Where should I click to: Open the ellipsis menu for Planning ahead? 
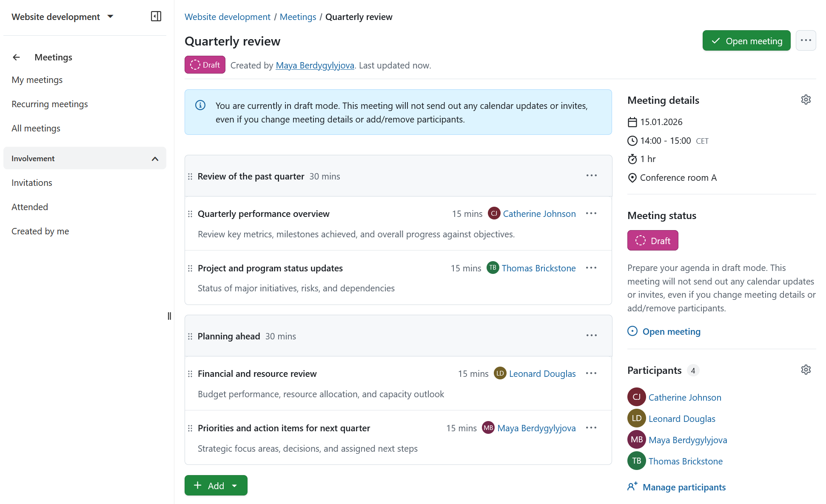(591, 336)
